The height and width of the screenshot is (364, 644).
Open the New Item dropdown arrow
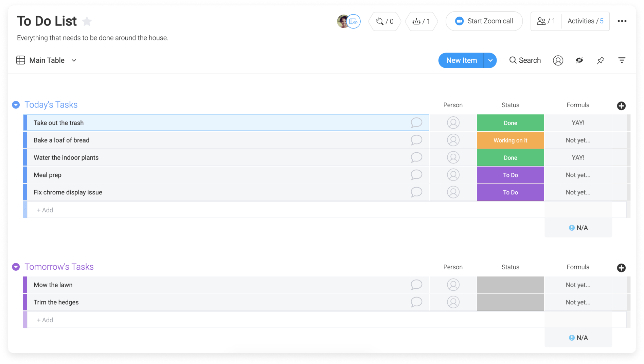490,60
